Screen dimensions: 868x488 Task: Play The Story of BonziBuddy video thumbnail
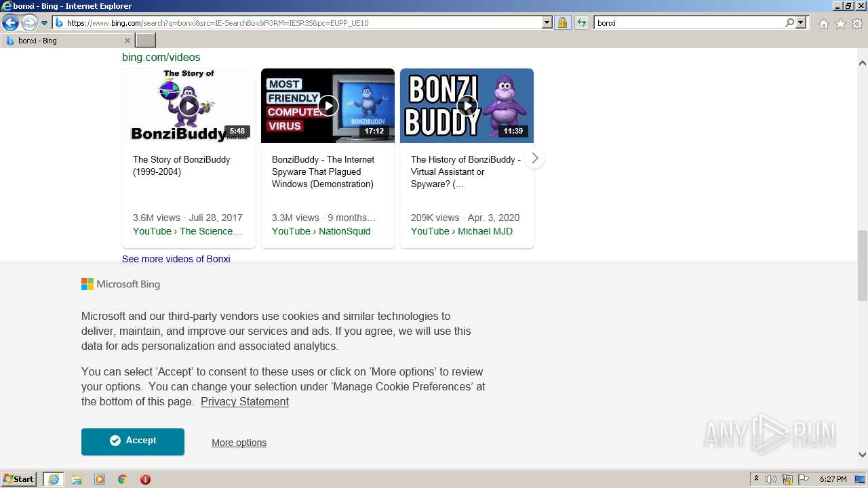pos(189,106)
